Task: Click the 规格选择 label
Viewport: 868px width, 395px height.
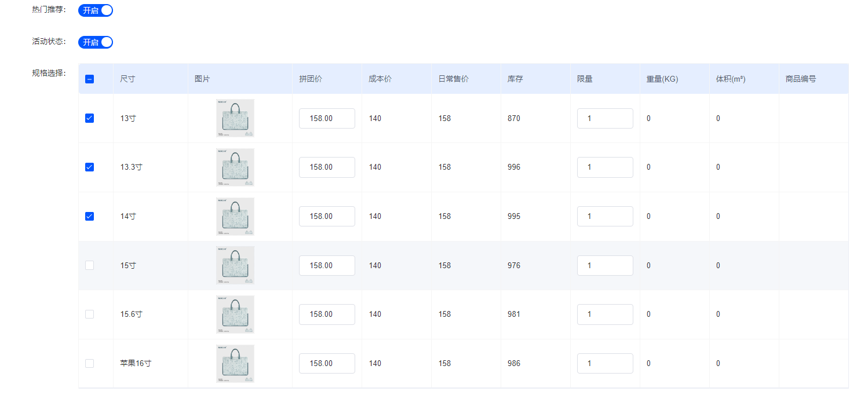Action: coord(49,73)
